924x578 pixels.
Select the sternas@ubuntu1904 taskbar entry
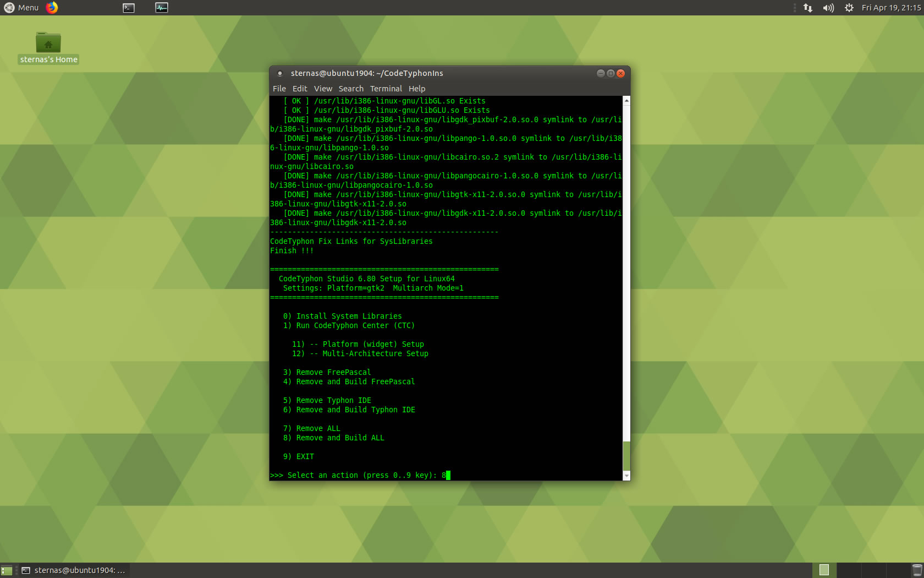click(74, 570)
